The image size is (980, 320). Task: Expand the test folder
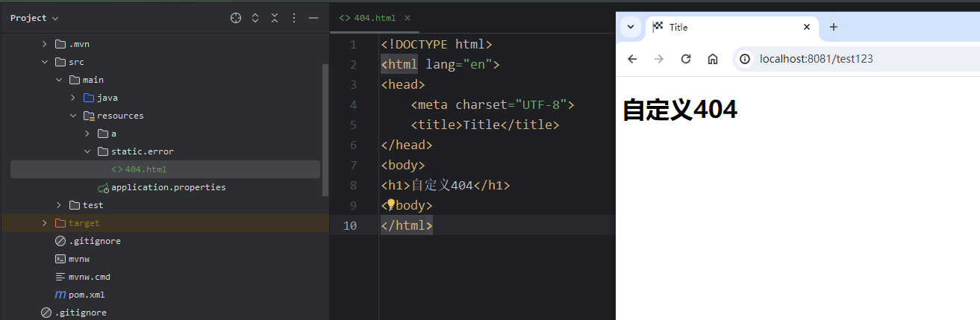click(x=59, y=205)
